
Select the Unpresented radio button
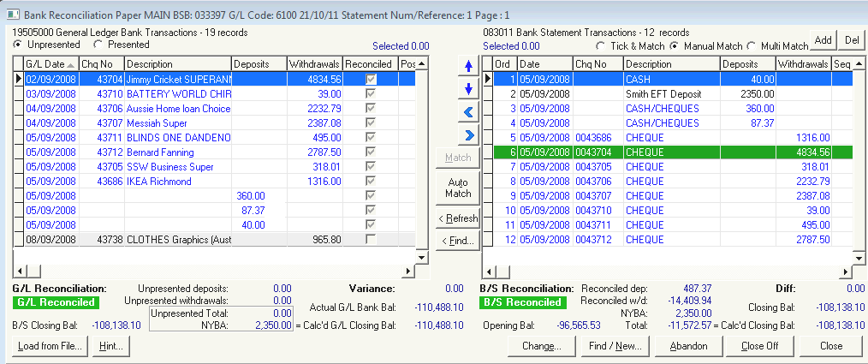point(17,45)
